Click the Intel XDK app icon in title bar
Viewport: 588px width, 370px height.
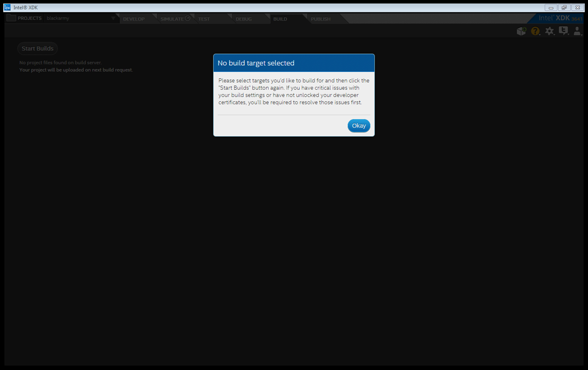(7, 8)
